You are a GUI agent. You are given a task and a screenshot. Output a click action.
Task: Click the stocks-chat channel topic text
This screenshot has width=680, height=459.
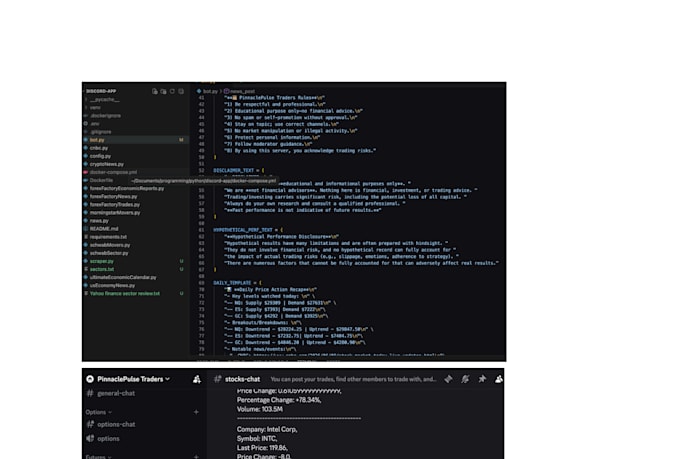(x=353, y=379)
